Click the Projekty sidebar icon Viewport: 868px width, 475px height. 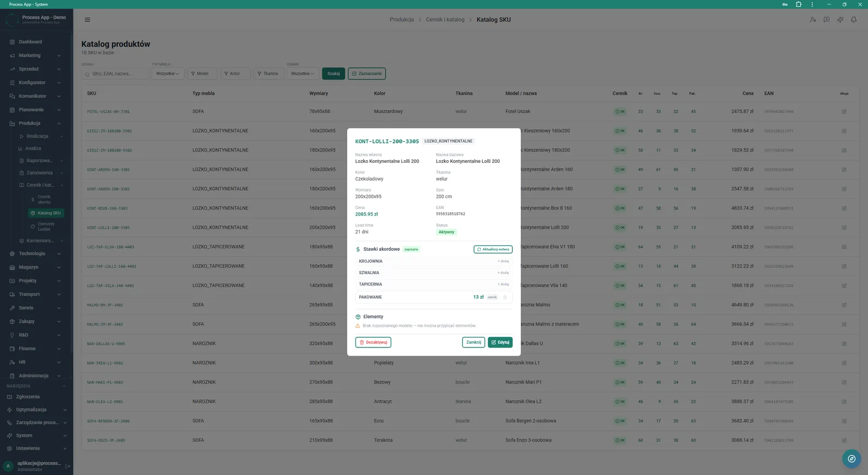(x=12, y=281)
